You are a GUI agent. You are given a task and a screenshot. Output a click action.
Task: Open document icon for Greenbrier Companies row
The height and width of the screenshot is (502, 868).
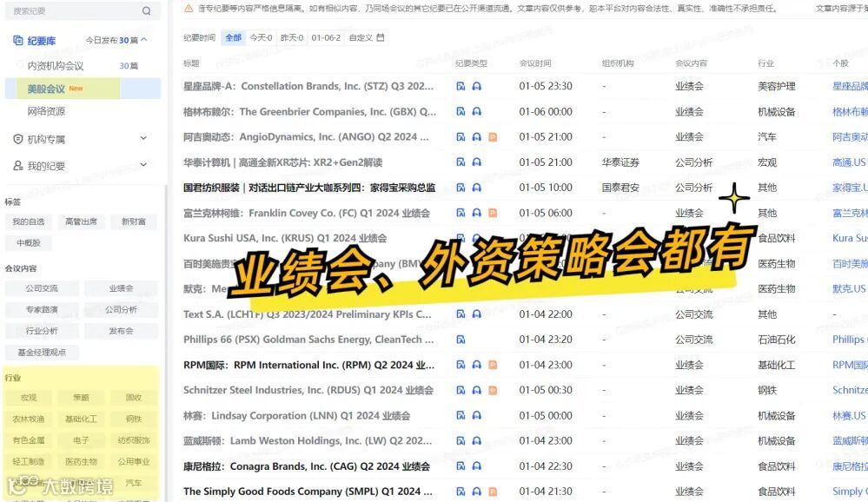click(x=461, y=112)
